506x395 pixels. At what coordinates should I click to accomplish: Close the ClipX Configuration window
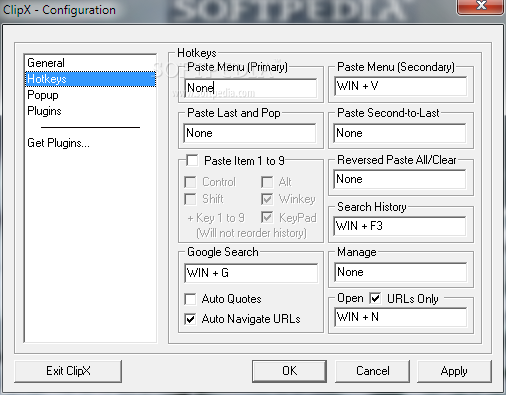tap(480, 6)
